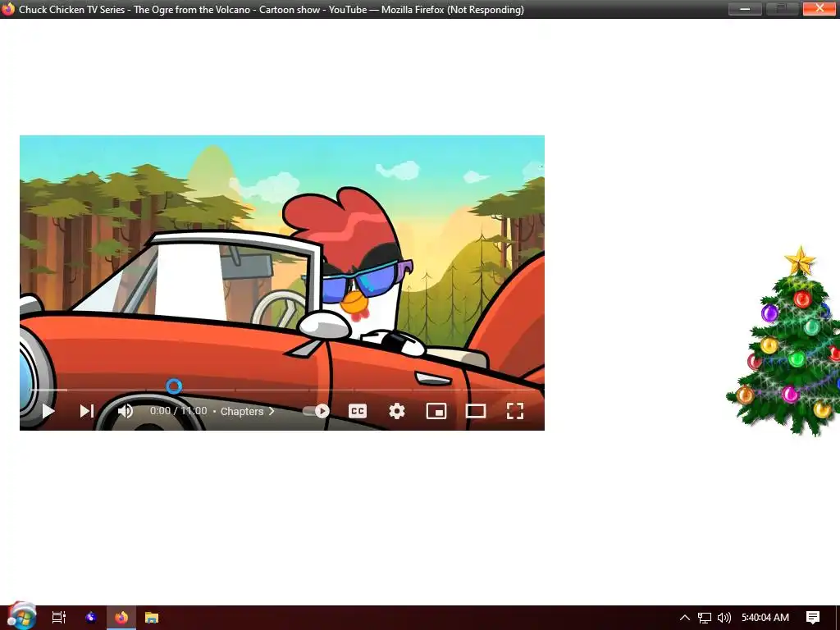840x630 pixels.
Task: Open the Windows Start menu
Action: click(21, 616)
